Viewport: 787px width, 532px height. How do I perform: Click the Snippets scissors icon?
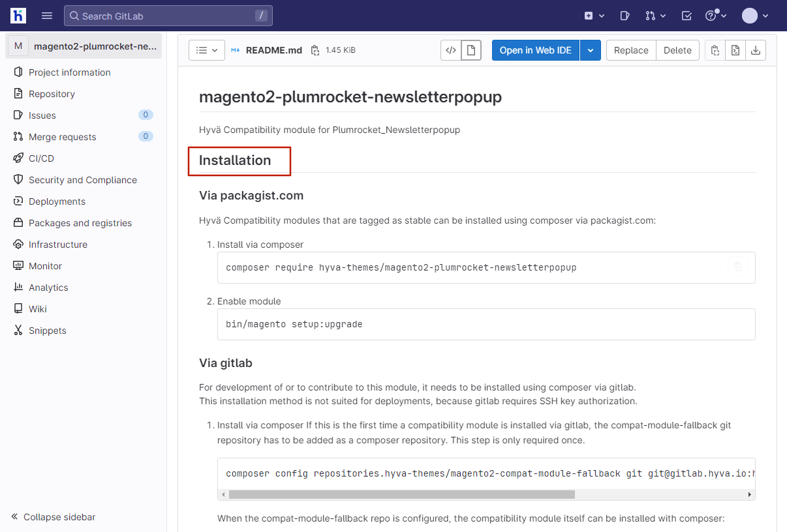click(18, 331)
